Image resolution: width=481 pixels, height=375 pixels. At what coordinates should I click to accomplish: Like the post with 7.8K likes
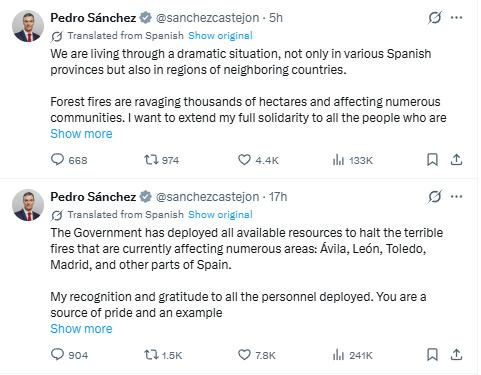click(244, 355)
